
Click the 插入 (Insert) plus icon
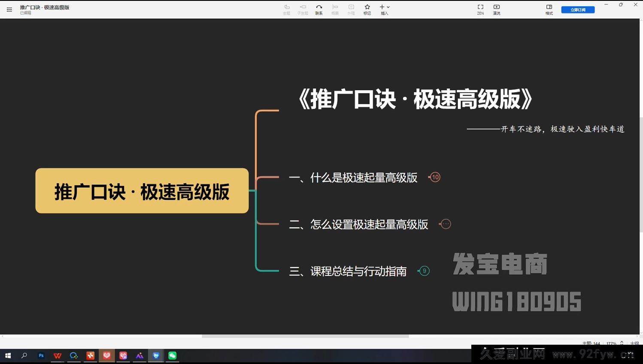coord(381,7)
